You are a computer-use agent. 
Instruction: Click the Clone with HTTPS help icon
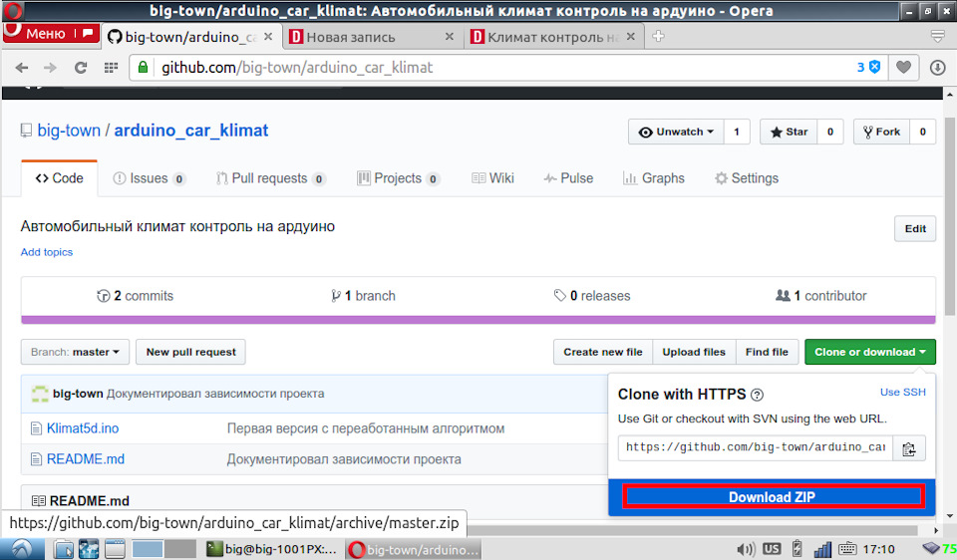coord(757,395)
